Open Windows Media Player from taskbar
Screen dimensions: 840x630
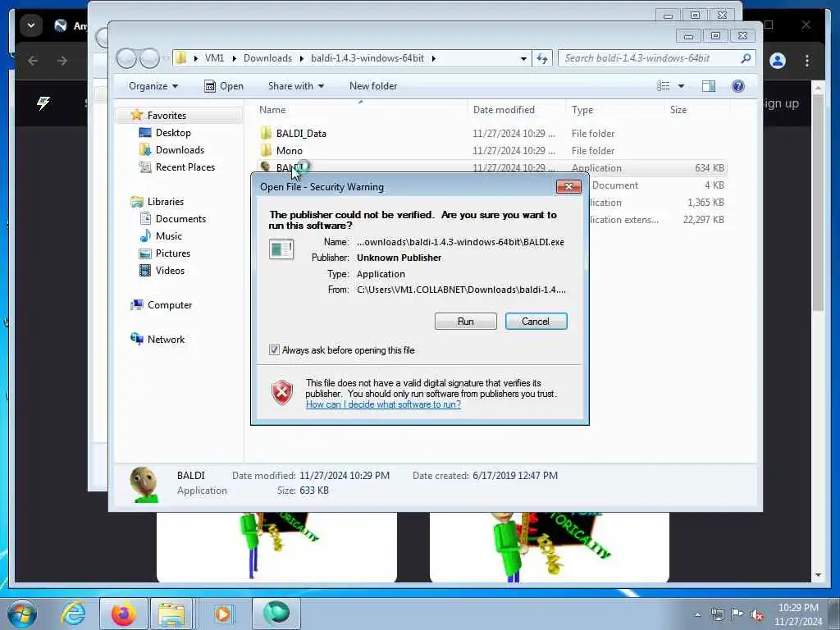pos(223,614)
